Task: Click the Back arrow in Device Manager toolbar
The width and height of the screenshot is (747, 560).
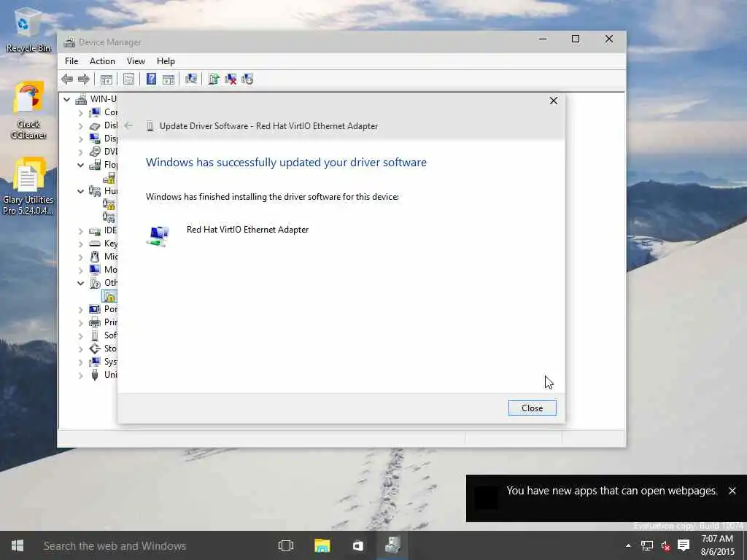Action: pos(67,79)
